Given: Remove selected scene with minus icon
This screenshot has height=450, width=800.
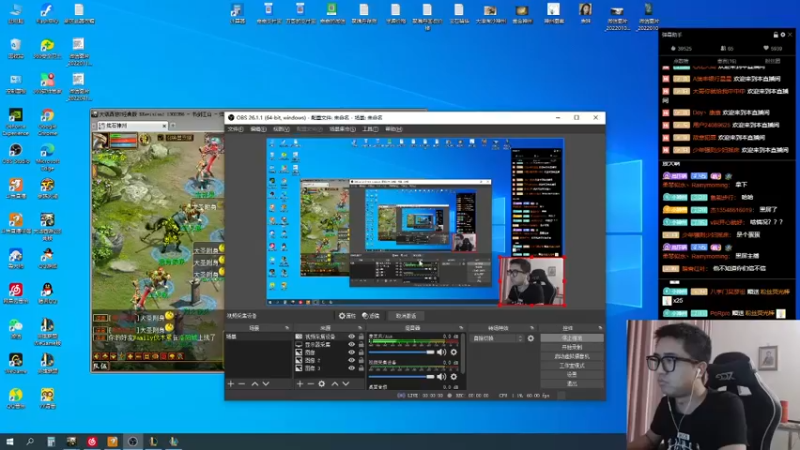Looking at the screenshot, I should tap(242, 383).
